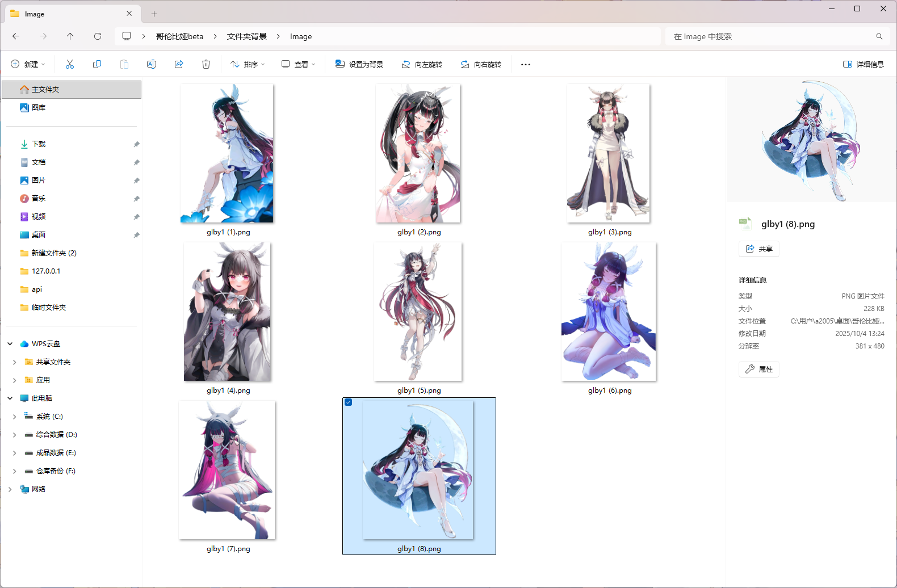This screenshot has height=588, width=897.
Task: Open the Sort dropdown menu
Action: pyautogui.click(x=248, y=64)
